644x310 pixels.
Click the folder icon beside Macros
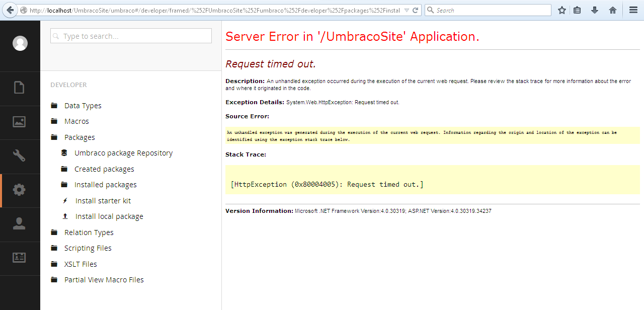pyautogui.click(x=54, y=121)
